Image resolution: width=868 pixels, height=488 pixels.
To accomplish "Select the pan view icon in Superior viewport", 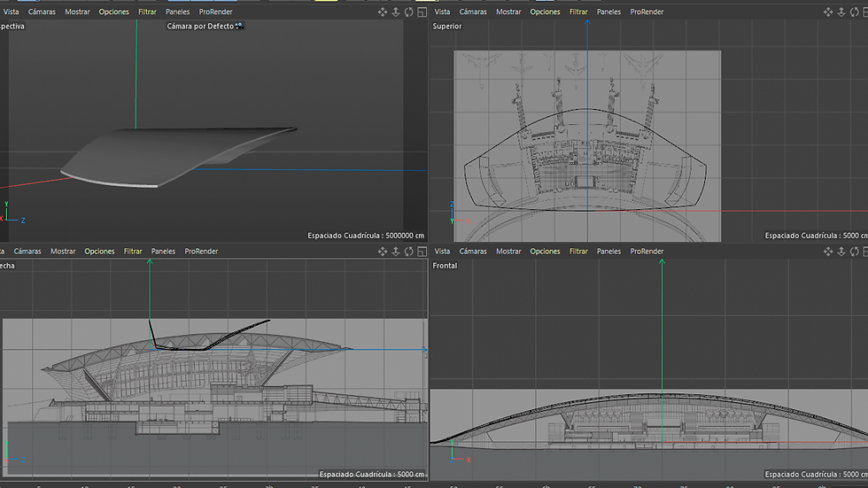I will 827,12.
